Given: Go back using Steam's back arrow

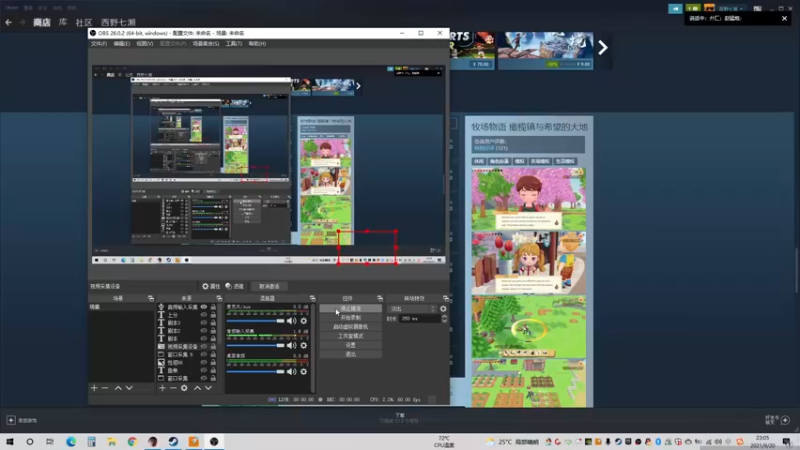Looking at the screenshot, I should [x=8, y=22].
